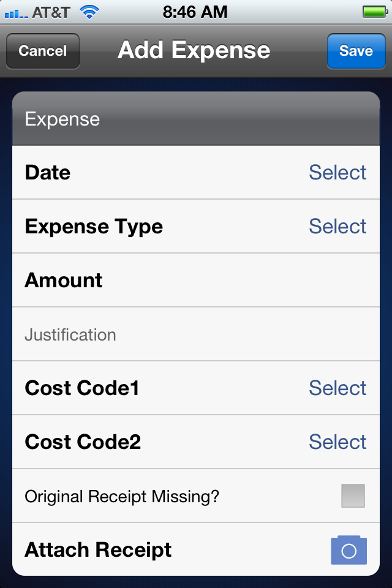Viewport: 392px width, 588px height.
Task: Tap the Justification text field
Action: point(196,334)
